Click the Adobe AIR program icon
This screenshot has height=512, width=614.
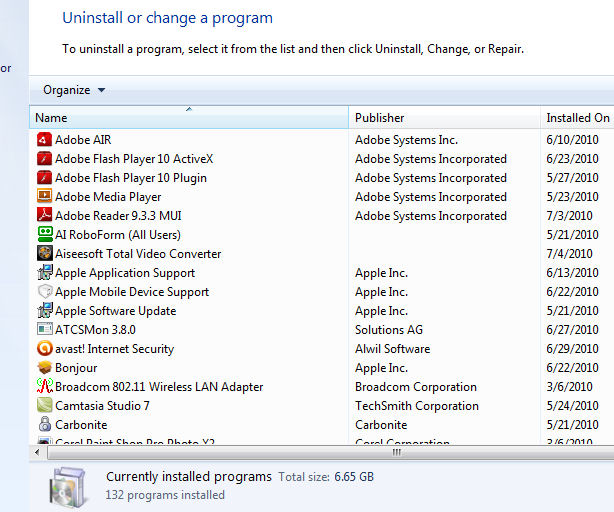[x=44, y=139]
